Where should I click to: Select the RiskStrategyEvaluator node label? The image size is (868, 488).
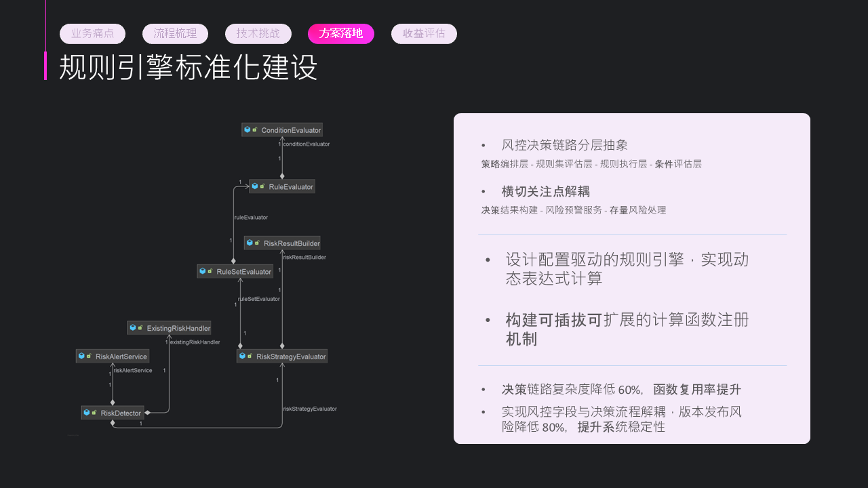(291, 357)
